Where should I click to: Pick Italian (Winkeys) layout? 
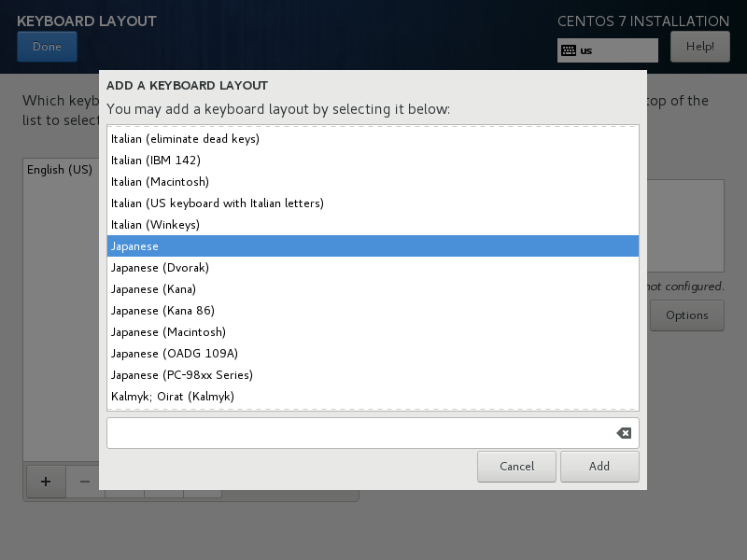[x=373, y=225]
